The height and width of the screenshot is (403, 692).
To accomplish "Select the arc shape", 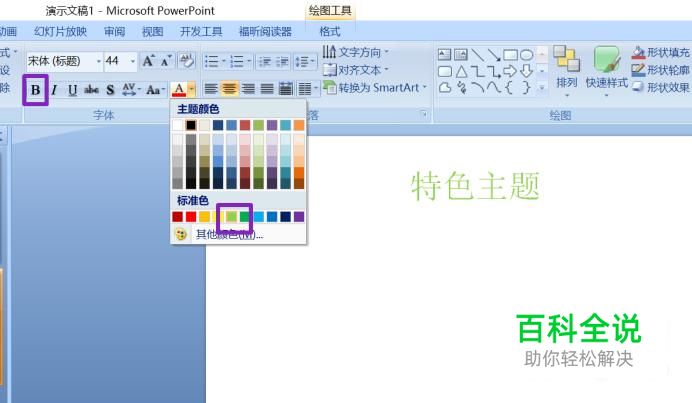I will tap(477, 87).
